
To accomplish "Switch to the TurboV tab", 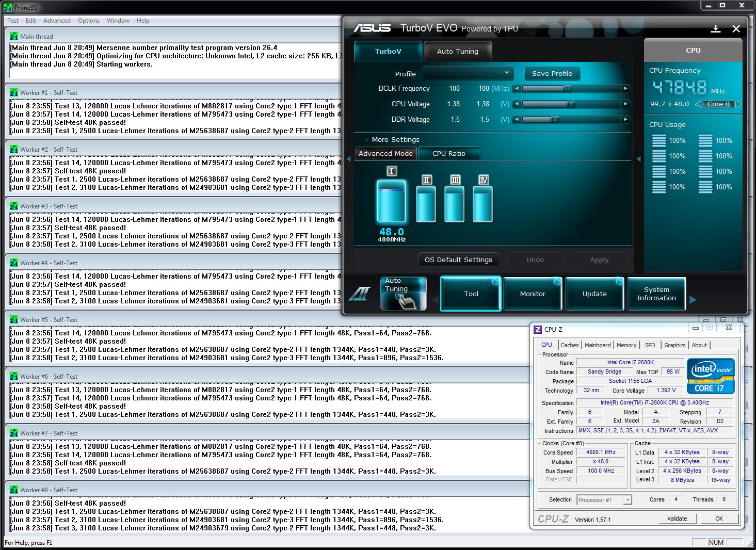I will (388, 51).
